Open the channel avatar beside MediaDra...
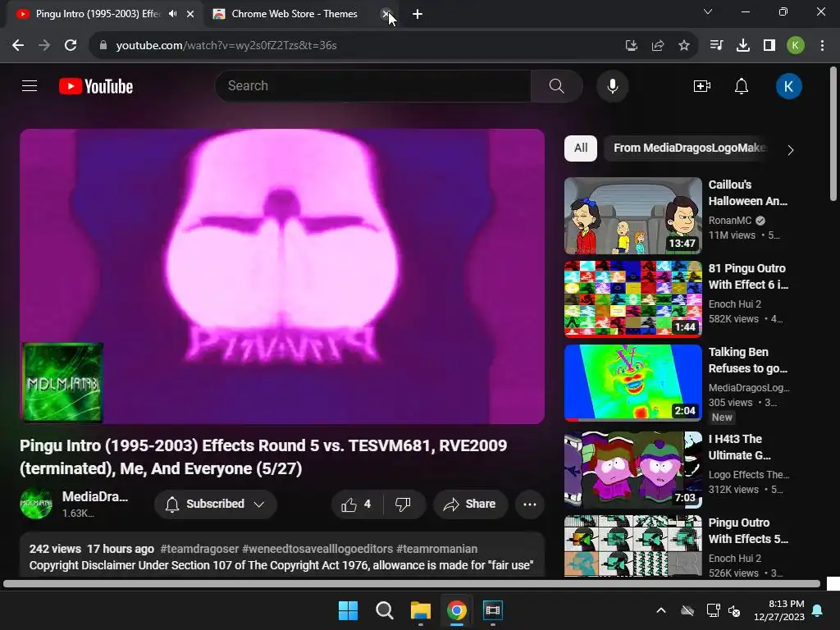 36,504
